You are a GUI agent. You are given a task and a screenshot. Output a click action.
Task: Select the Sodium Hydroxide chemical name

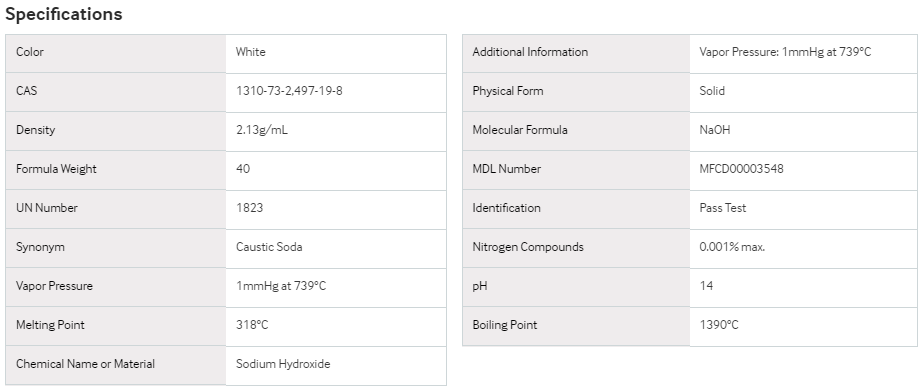pyautogui.click(x=283, y=364)
